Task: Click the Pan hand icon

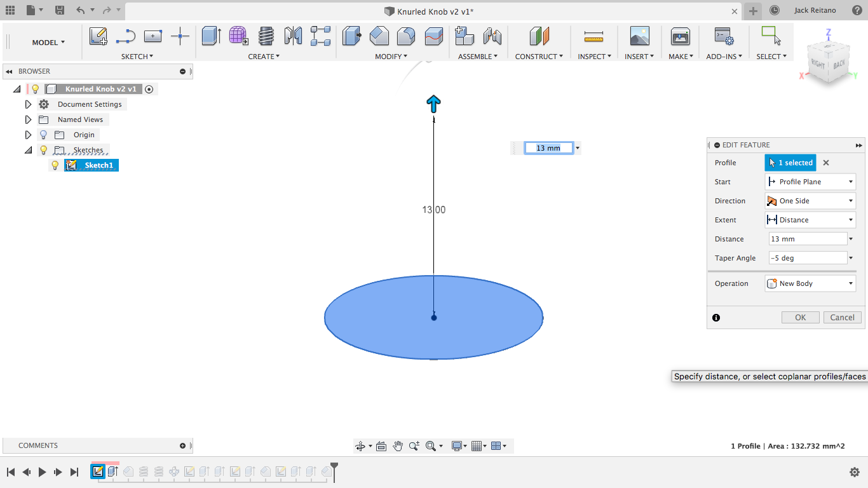Action: point(398,446)
